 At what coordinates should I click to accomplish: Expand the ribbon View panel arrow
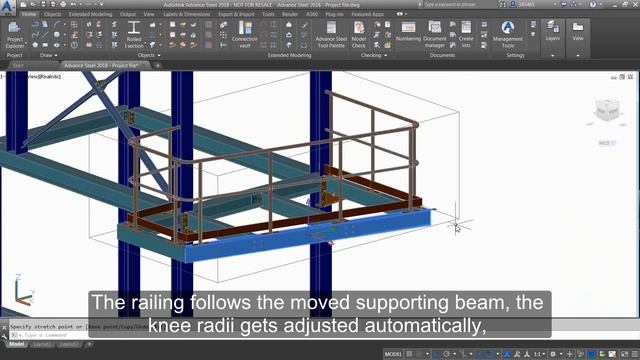point(578,56)
